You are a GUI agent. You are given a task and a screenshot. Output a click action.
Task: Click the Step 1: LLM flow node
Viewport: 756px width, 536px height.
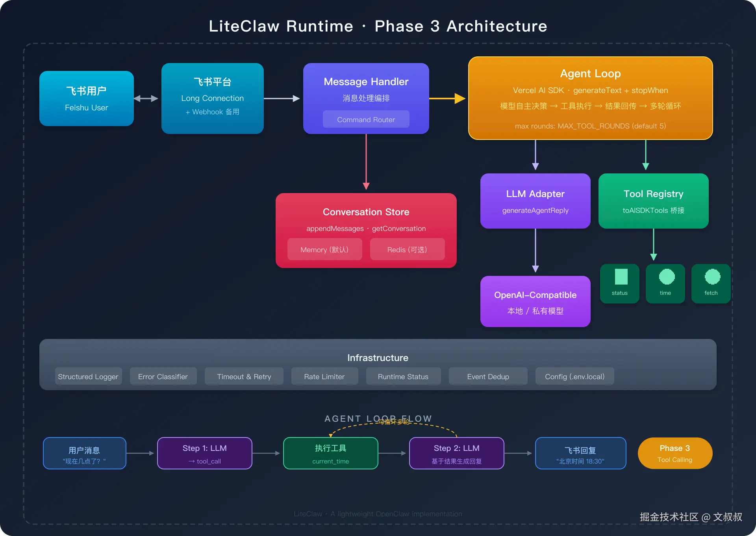point(204,453)
